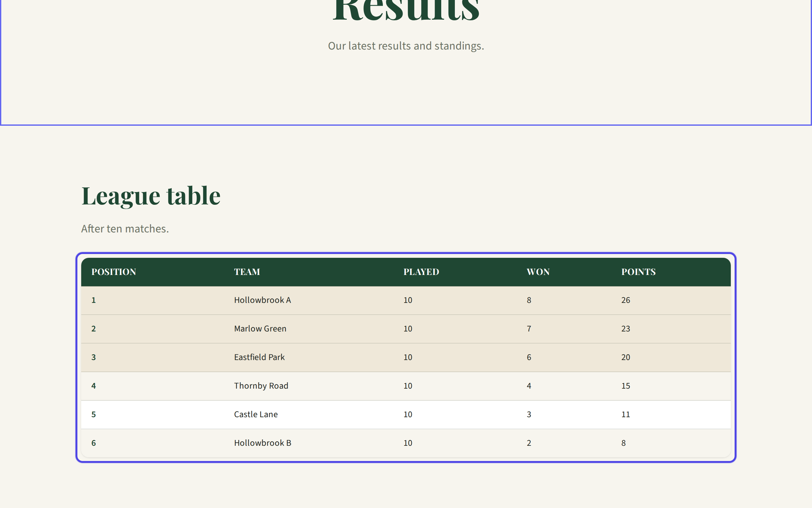The image size is (812, 508).
Task: Click points value 20
Action: [625, 357]
